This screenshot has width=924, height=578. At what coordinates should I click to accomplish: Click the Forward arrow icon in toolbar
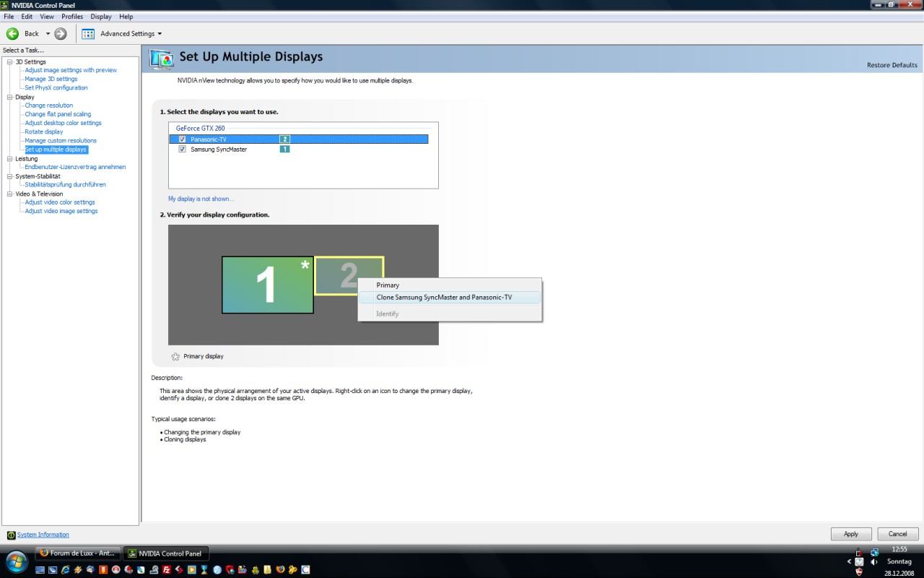(61, 33)
